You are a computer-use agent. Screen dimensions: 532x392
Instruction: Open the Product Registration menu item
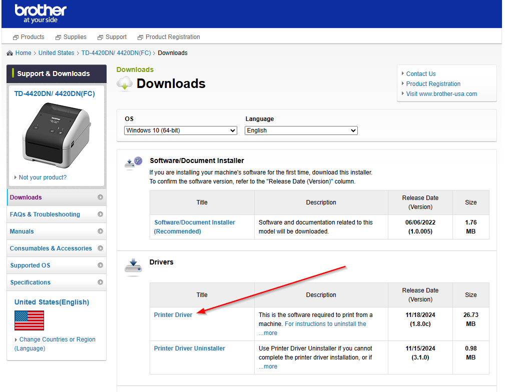click(x=169, y=37)
